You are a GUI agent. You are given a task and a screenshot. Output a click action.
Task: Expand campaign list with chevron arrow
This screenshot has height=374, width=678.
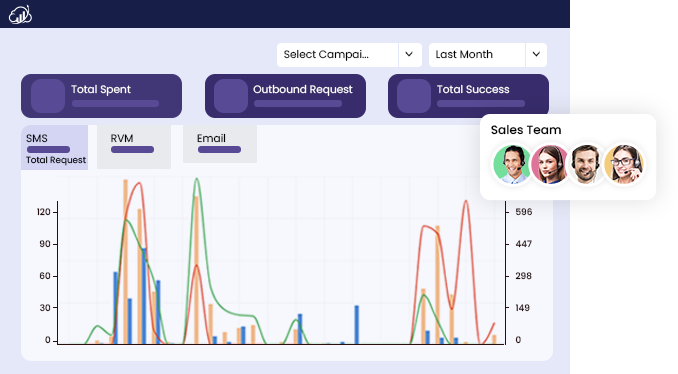pos(409,55)
